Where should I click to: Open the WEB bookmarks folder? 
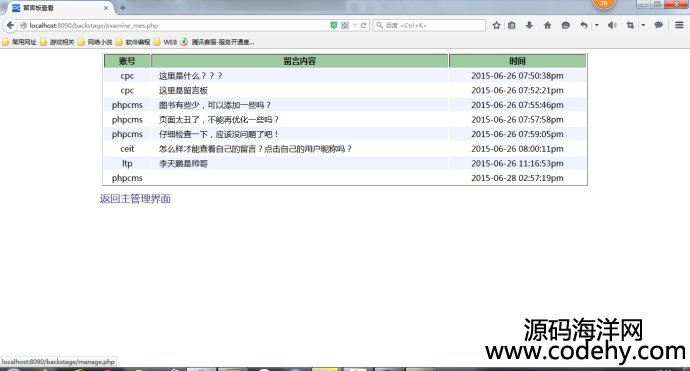point(165,42)
